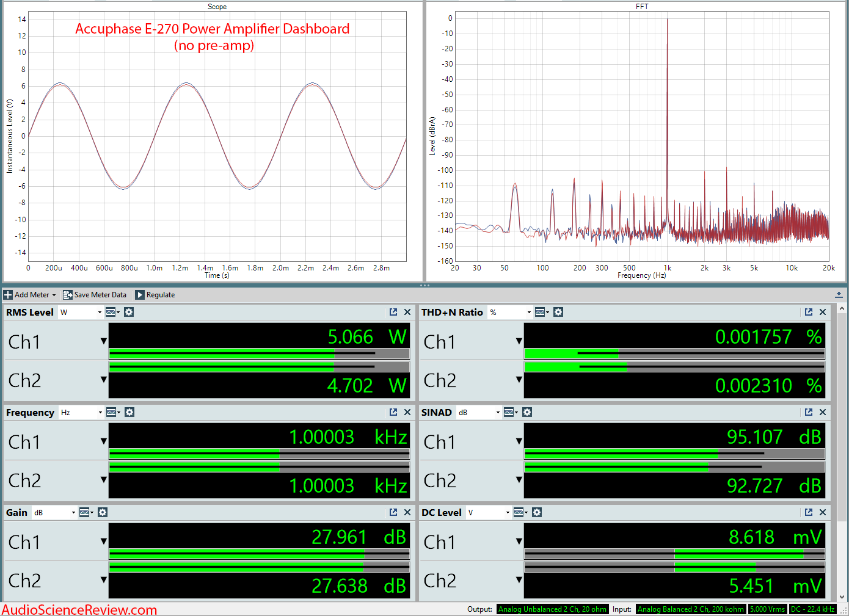Open Gain unit dropdown
Viewport: 849px width, 616px height.
click(x=55, y=512)
